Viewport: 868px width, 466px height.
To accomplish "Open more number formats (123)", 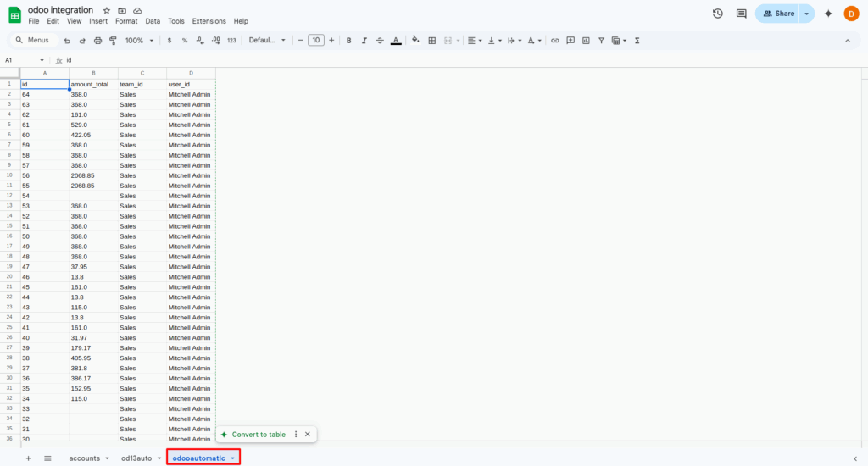I will 232,41.
